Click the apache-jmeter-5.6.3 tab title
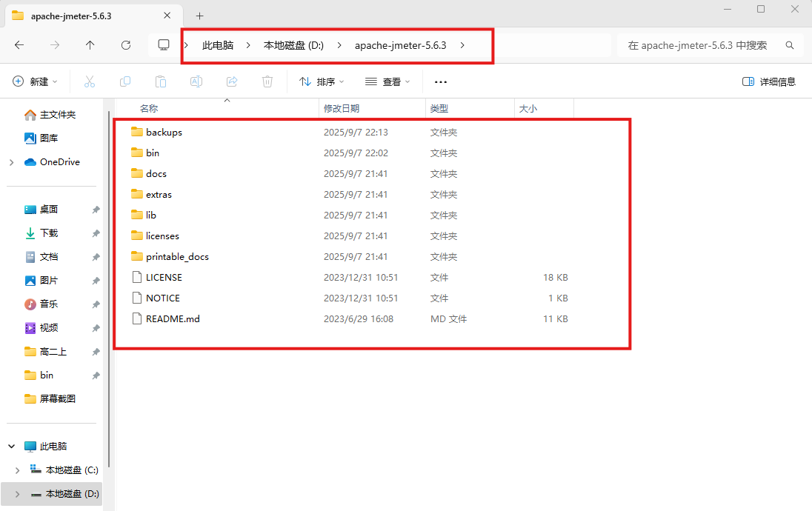Viewport: 812px width, 511px height. tap(71, 16)
